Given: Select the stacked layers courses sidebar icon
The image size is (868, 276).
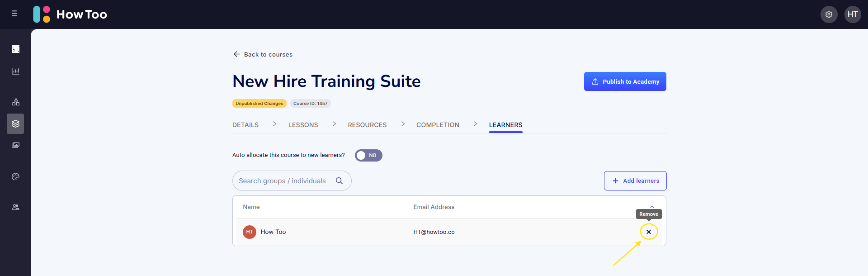Looking at the screenshot, I should pyautogui.click(x=15, y=124).
